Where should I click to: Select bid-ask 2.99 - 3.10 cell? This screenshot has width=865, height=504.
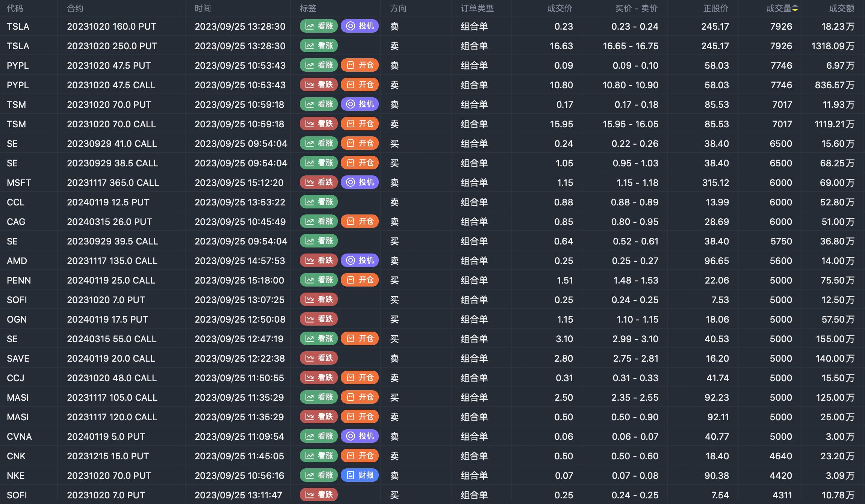(x=635, y=339)
